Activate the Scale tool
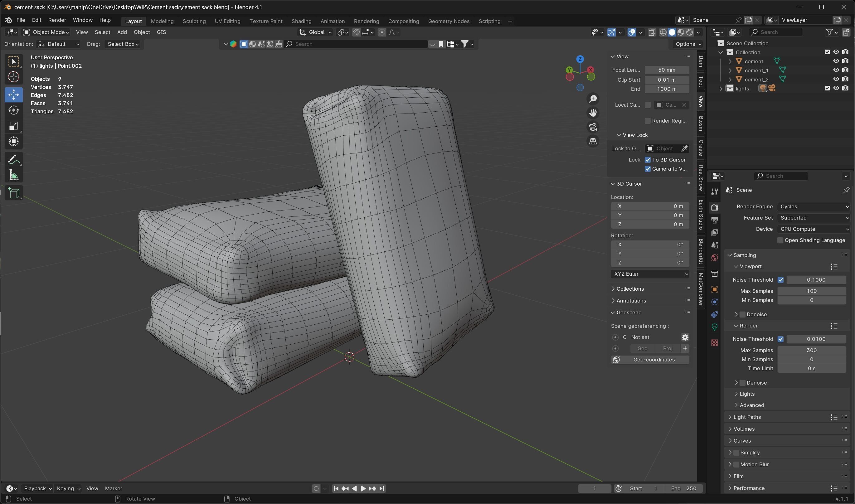Image resolution: width=855 pixels, height=504 pixels. [x=14, y=126]
